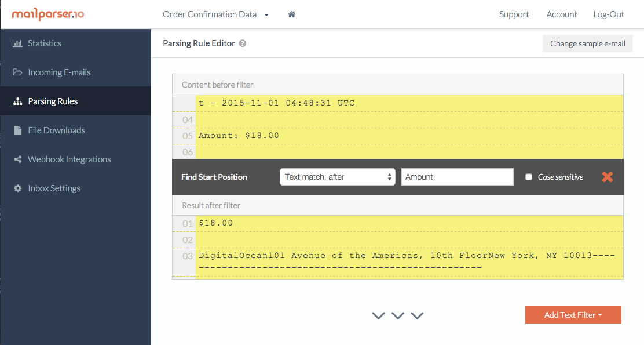
Task: Open File Downloads using the file icon
Action: [x=17, y=130]
